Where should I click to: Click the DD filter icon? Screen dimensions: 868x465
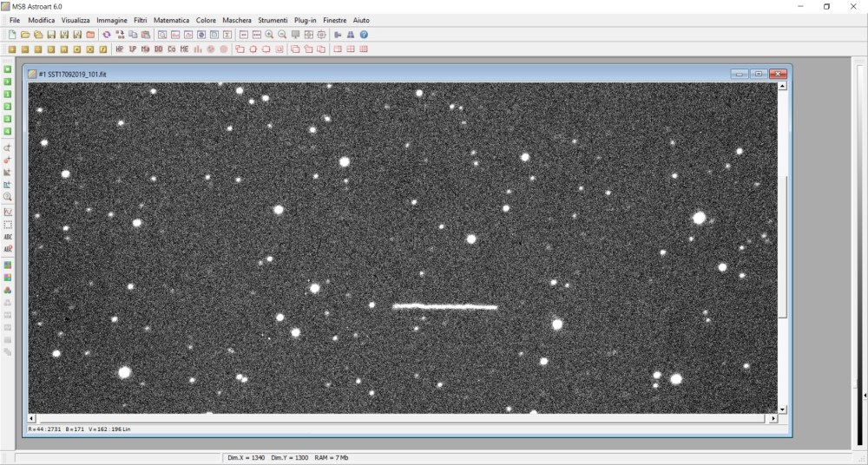click(158, 49)
